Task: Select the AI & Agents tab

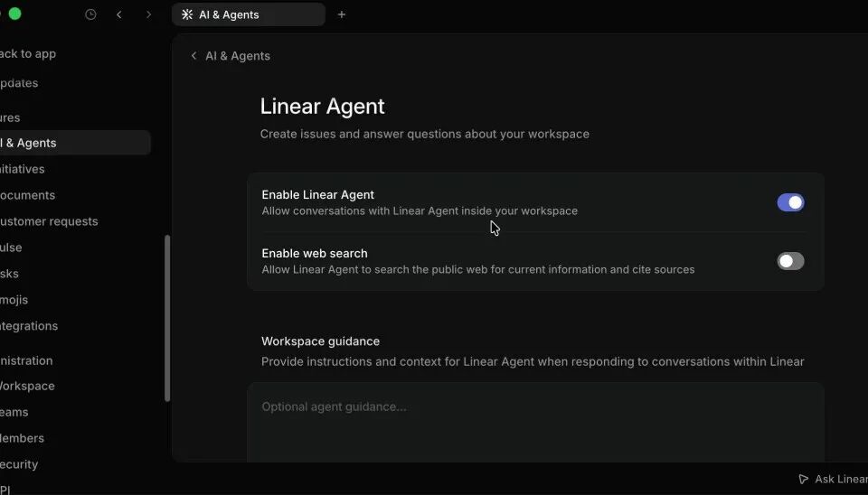Action: coord(249,15)
